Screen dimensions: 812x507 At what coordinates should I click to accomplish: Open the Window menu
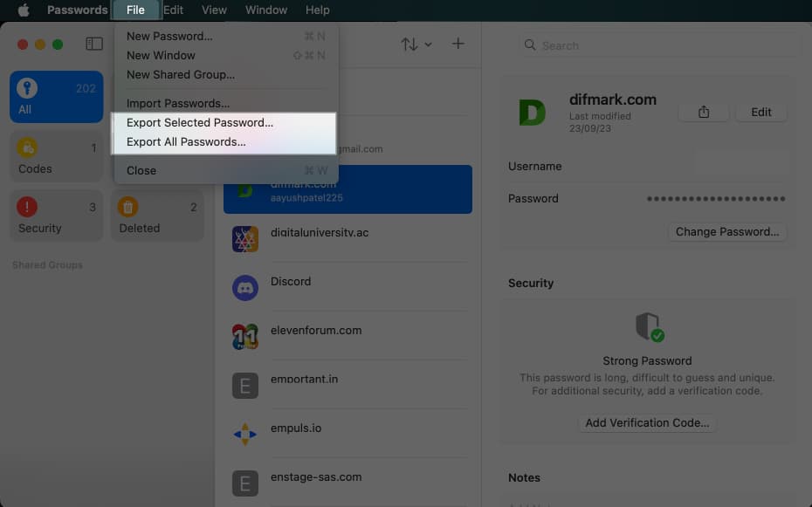(x=266, y=10)
